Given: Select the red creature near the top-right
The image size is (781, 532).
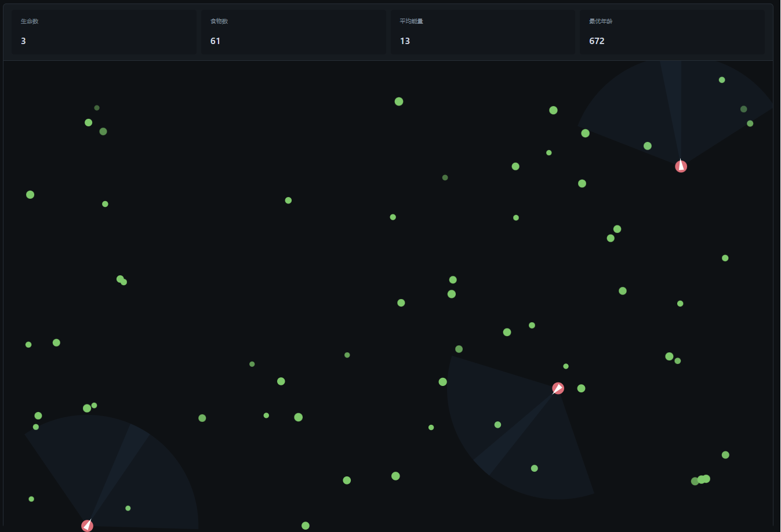Looking at the screenshot, I should click(681, 166).
